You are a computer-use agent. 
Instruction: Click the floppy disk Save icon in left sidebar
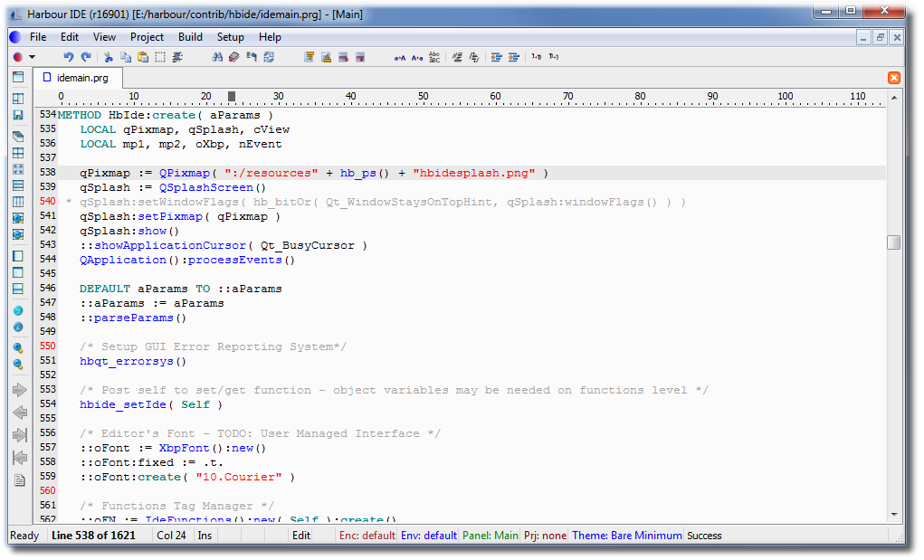18,115
